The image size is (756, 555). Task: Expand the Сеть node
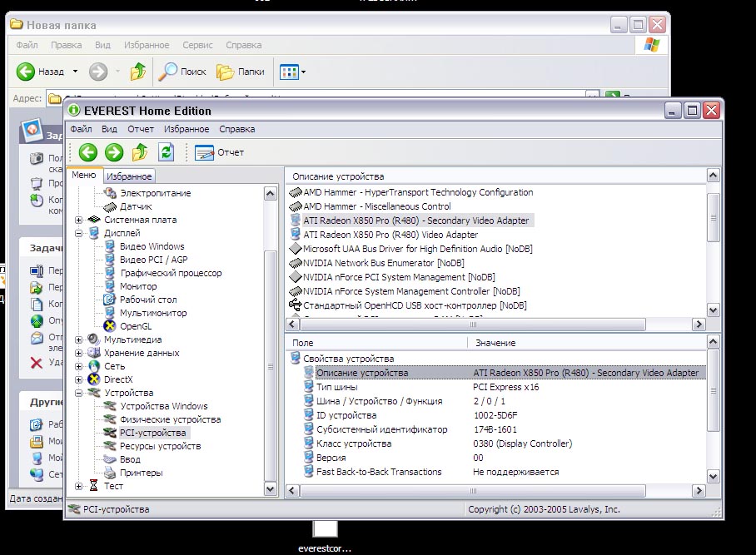(78, 366)
